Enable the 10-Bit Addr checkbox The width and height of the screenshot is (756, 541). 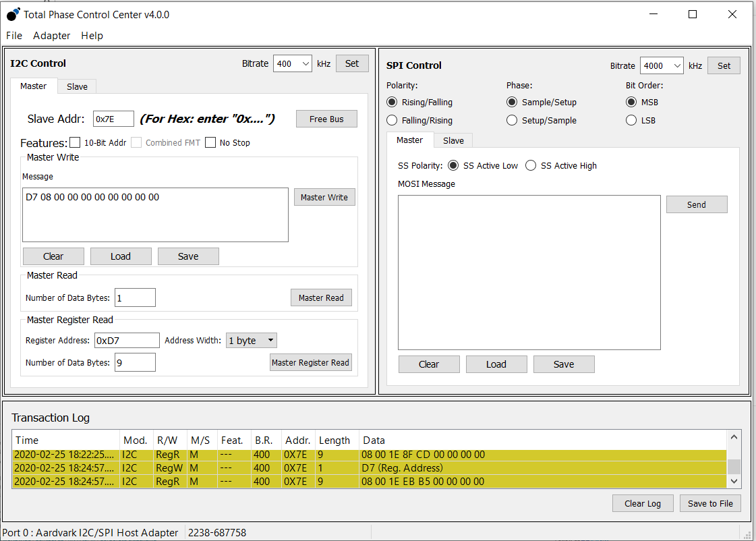click(x=75, y=142)
